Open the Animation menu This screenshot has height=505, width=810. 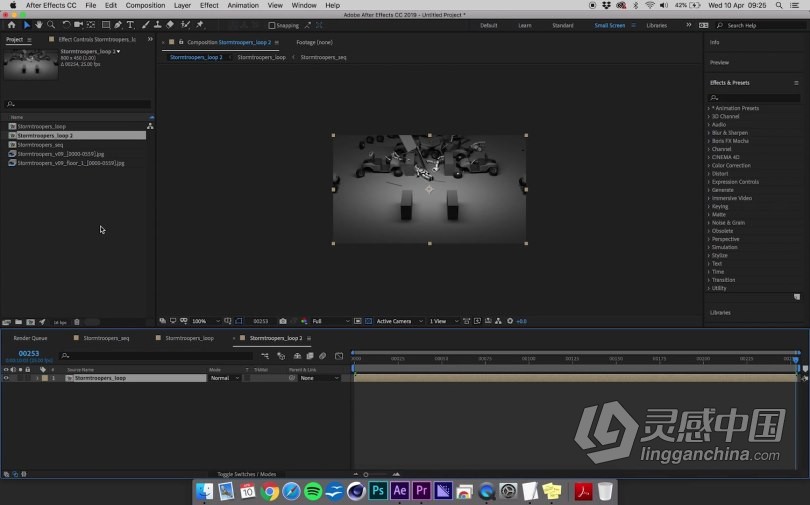tap(243, 5)
